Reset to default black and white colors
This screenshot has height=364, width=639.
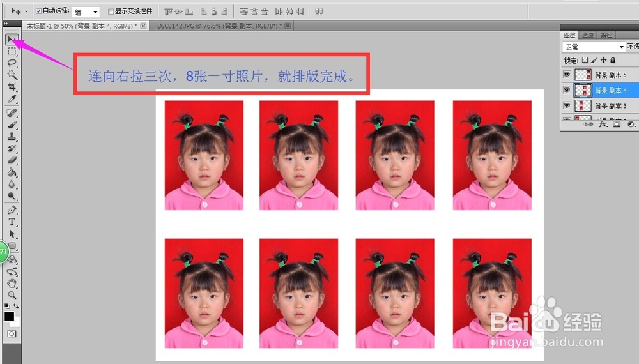[7, 306]
